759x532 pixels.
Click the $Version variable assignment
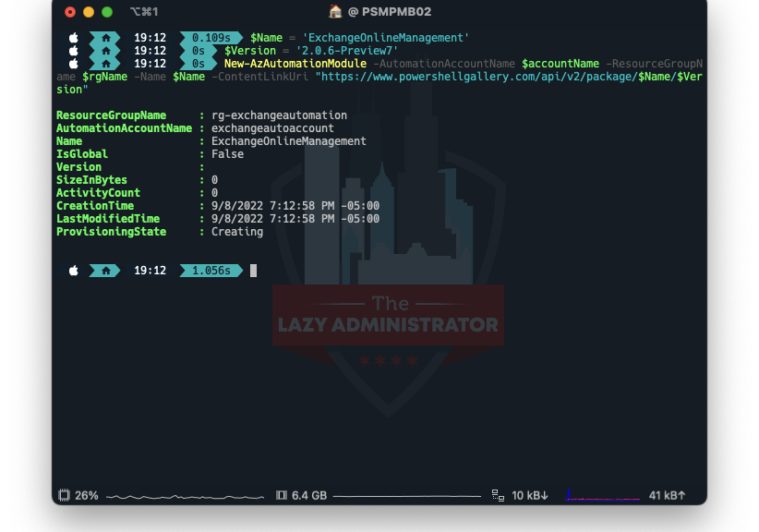[x=250, y=51]
